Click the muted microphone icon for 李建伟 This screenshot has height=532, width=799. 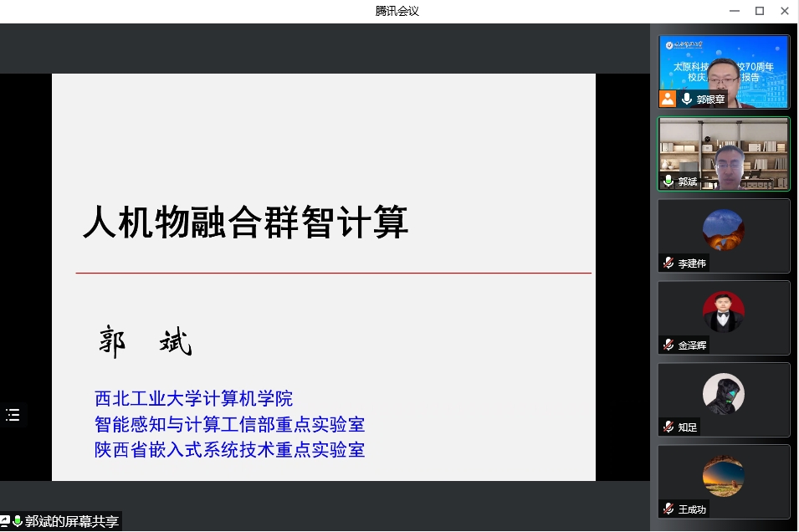668,263
